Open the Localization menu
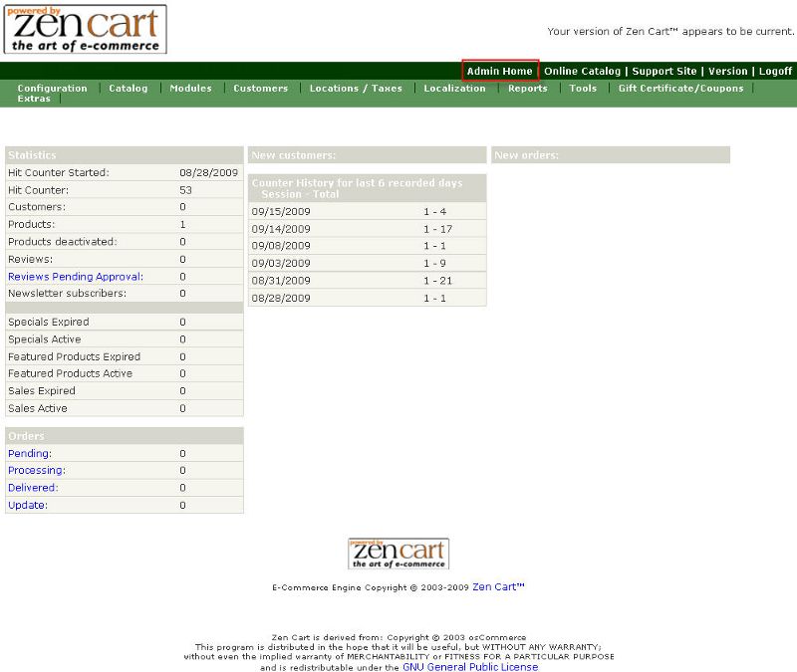The height and width of the screenshot is (672, 797). point(454,89)
